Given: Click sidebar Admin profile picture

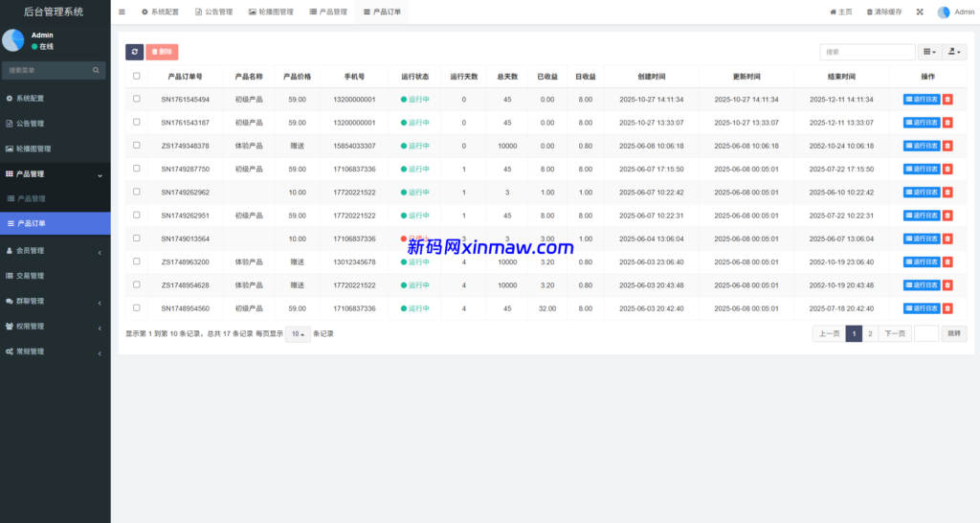Looking at the screenshot, I should coord(13,40).
